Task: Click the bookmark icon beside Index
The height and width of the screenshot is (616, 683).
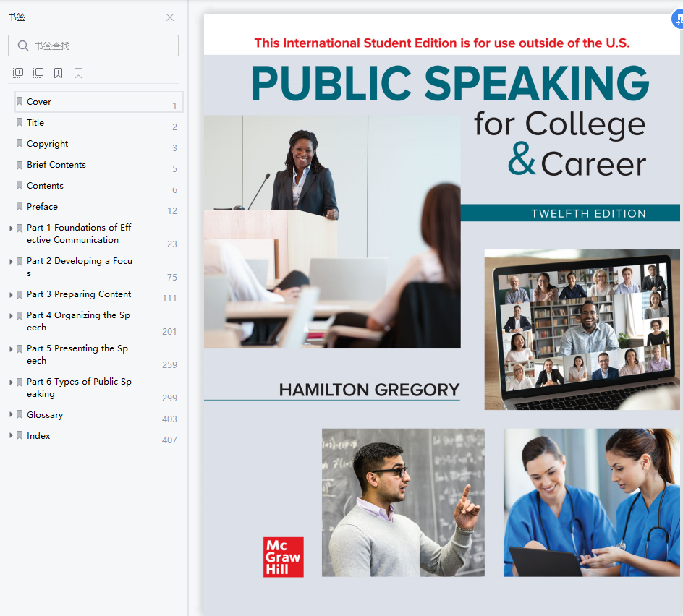Action: pos(20,435)
